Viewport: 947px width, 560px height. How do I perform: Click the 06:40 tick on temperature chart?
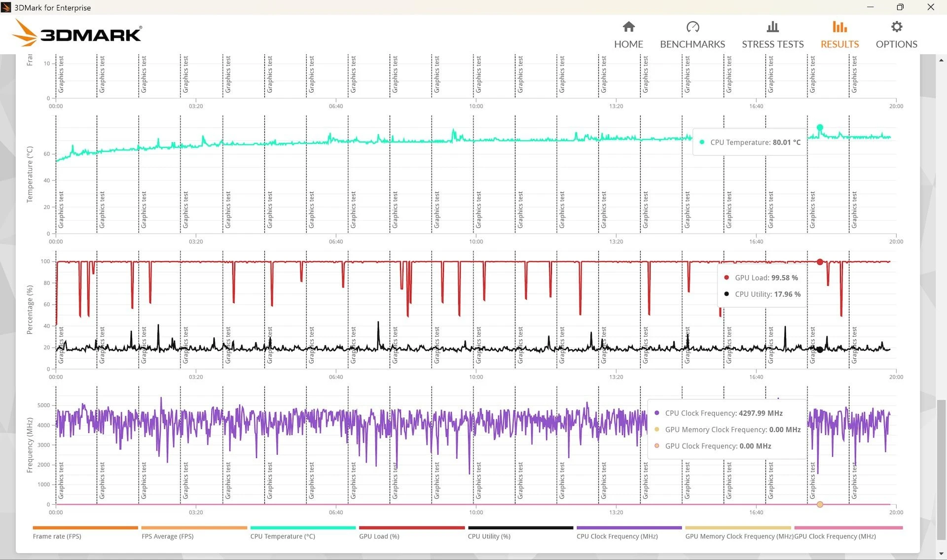pyautogui.click(x=336, y=242)
